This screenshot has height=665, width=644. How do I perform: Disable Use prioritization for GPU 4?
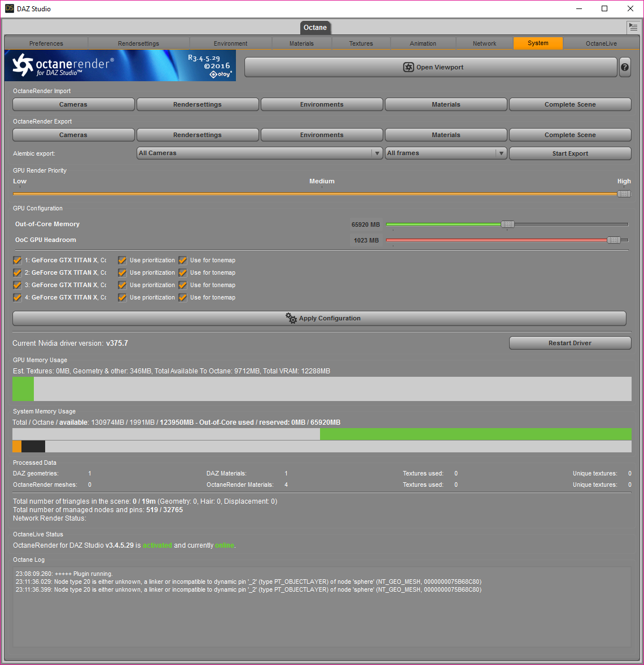pos(122,297)
